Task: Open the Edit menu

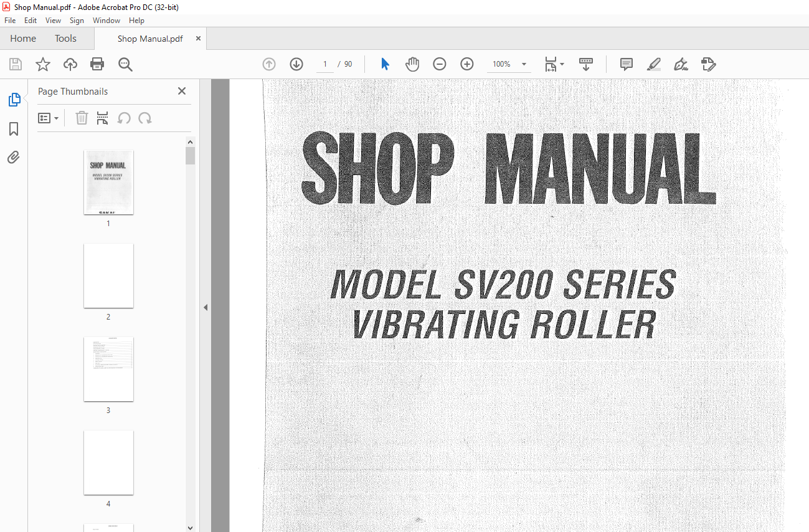Action: (31, 21)
